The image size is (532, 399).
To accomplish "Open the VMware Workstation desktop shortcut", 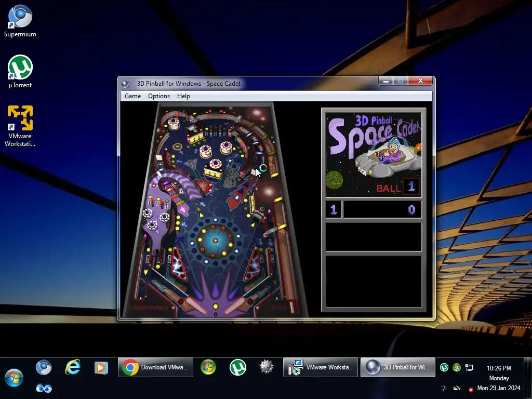I will (x=20, y=126).
